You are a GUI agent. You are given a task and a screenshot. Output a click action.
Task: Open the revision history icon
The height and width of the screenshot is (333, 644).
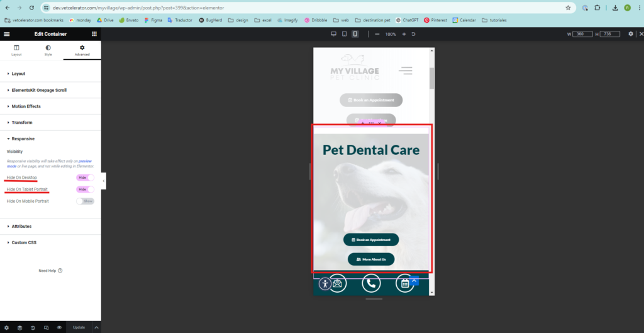33,327
